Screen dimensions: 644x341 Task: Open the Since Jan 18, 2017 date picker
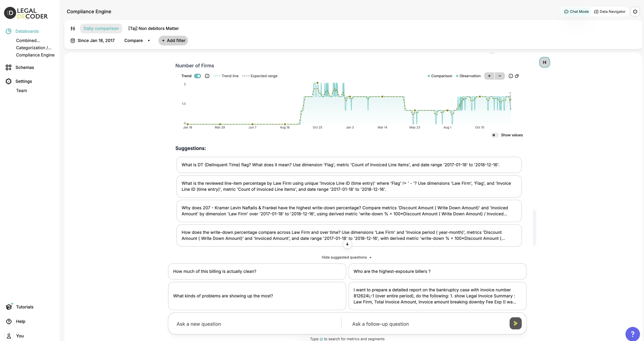[93, 40]
